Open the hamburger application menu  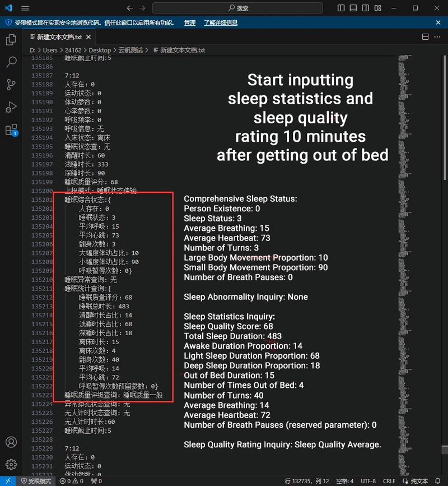[x=25, y=8]
